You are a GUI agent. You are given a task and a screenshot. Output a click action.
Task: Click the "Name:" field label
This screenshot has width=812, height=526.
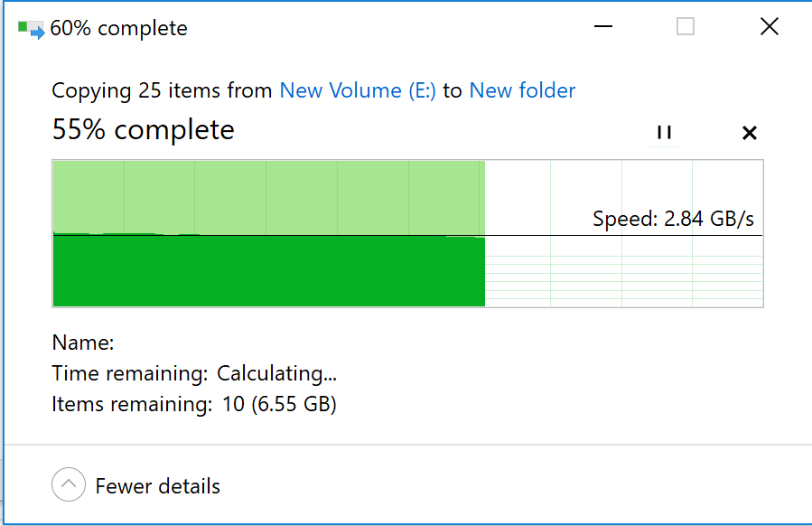(83, 343)
